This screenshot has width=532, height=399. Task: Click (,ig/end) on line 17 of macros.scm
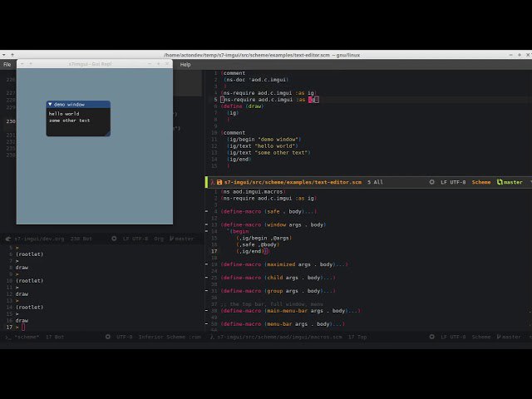250,251
